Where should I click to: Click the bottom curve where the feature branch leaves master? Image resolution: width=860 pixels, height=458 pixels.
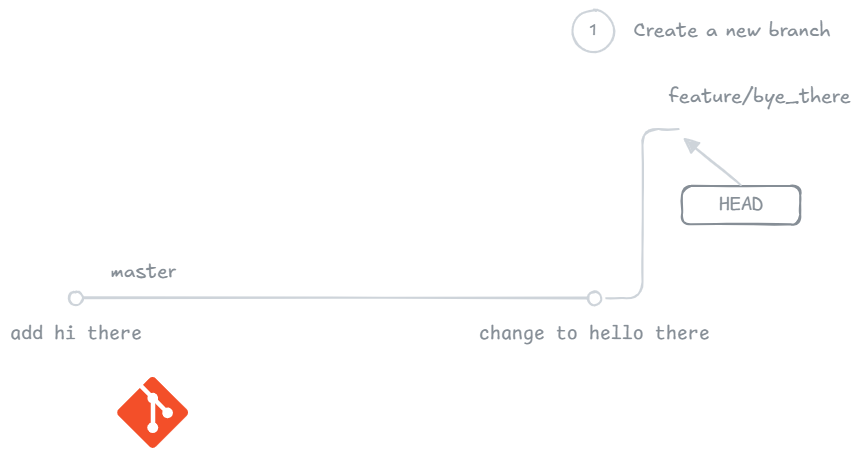click(632, 294)
